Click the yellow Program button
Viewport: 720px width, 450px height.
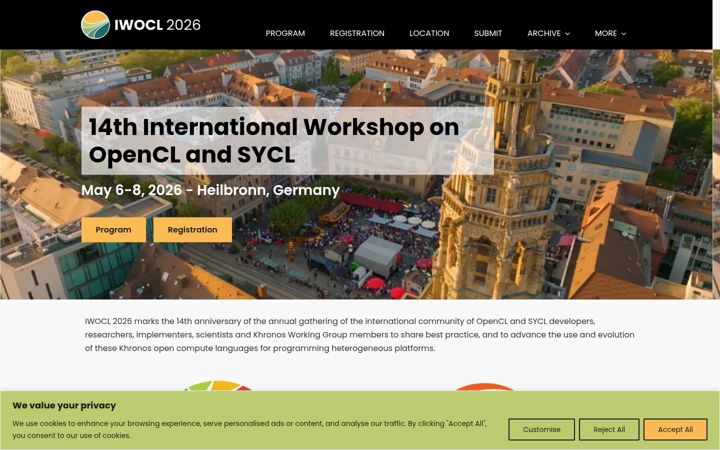coord(113,230)
